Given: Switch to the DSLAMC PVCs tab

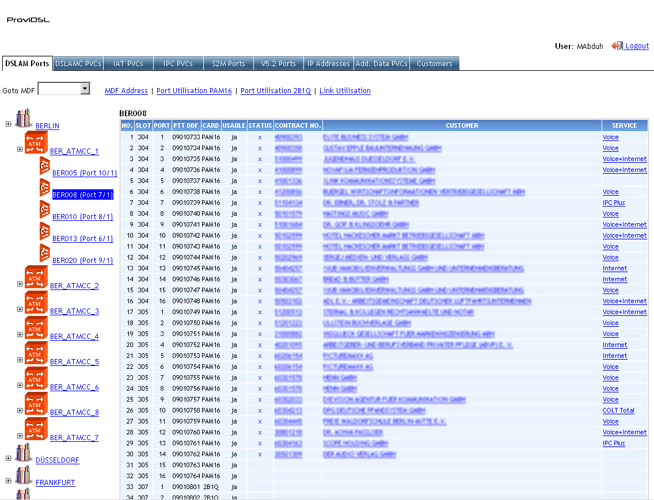Looking at the screenshot, I should pyautogui.click(x=77, y=64).
